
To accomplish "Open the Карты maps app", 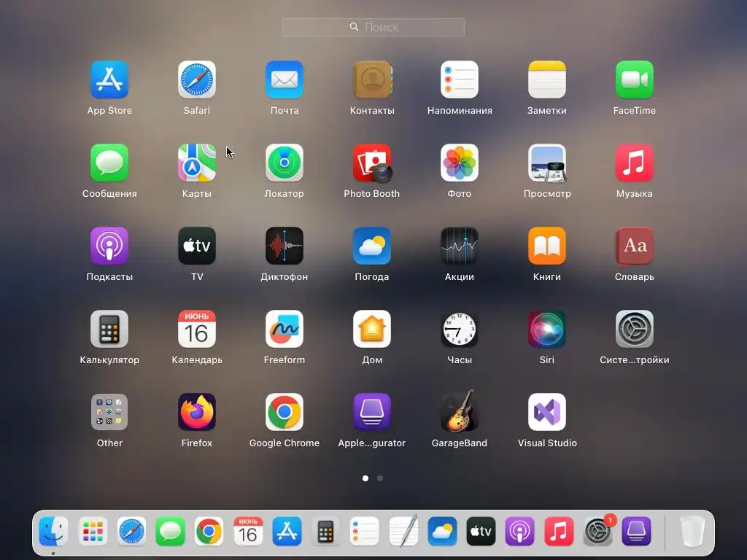I will click(197, 163).
